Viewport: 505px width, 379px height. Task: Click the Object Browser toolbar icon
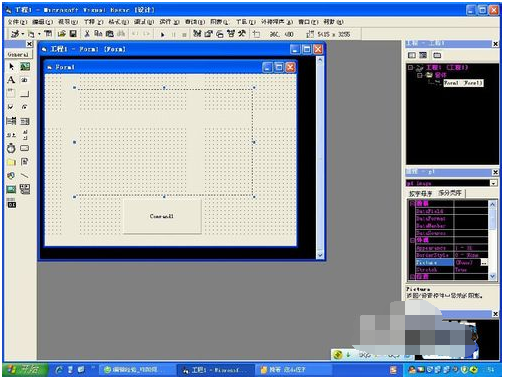point(231,33)
